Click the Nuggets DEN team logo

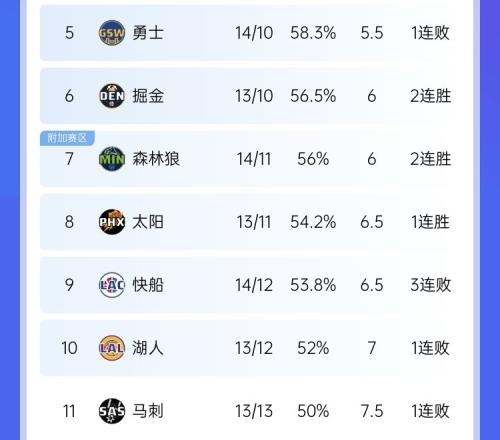pos(112,96)
